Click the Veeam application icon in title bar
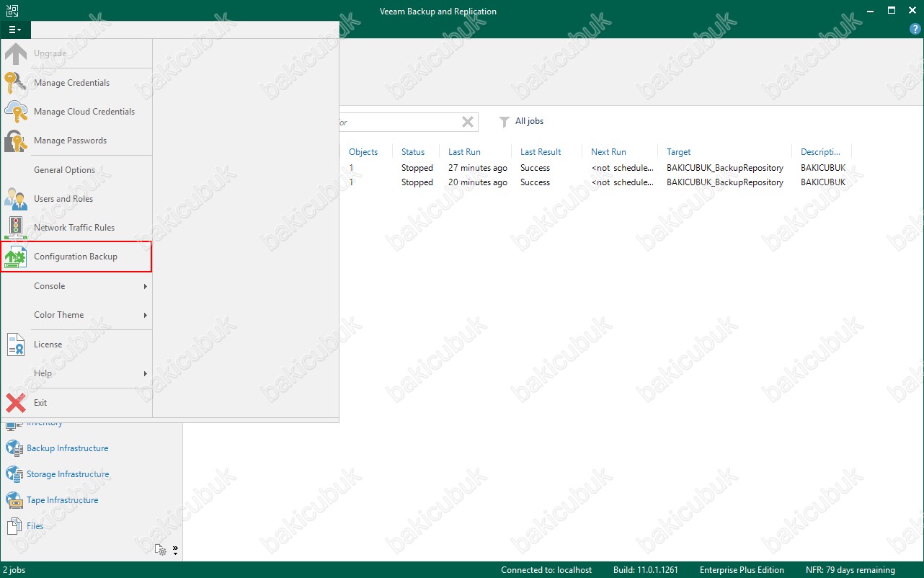This screenshot has height=578, width=924. pyautogui.click(x=12, y=11)
